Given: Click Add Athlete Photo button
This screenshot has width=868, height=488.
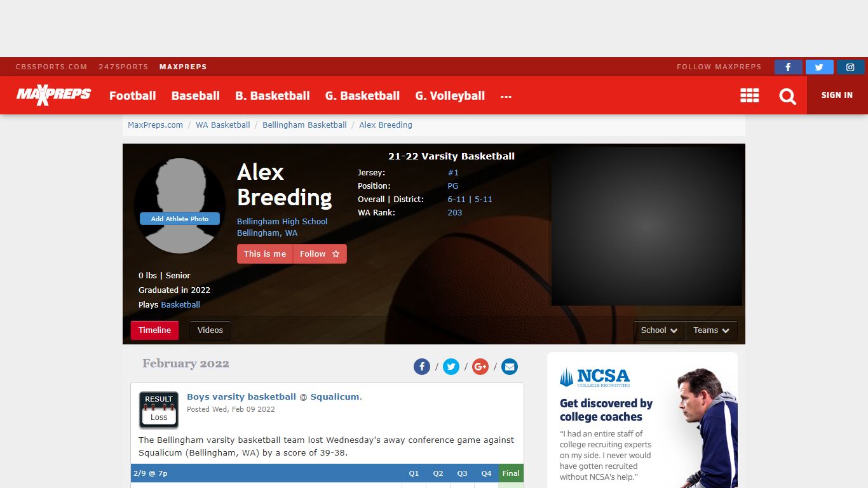Looking at the screenshot, I should pyautogui.click(x=180, y=219).
